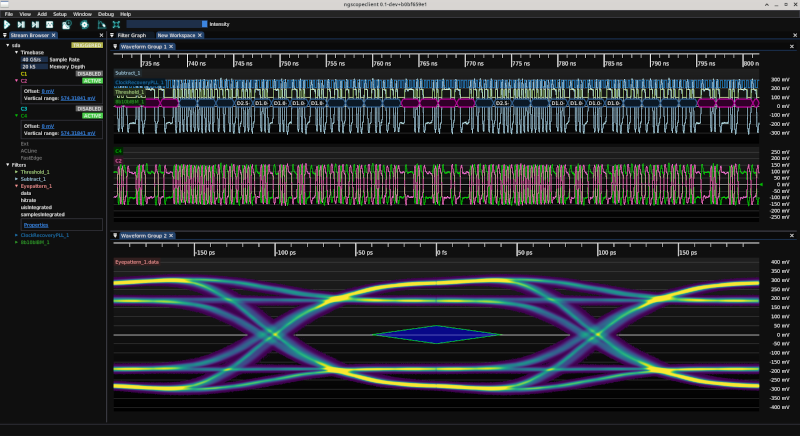Edit the 40 GS/s Sample Rate field

(x=34, y=60)
